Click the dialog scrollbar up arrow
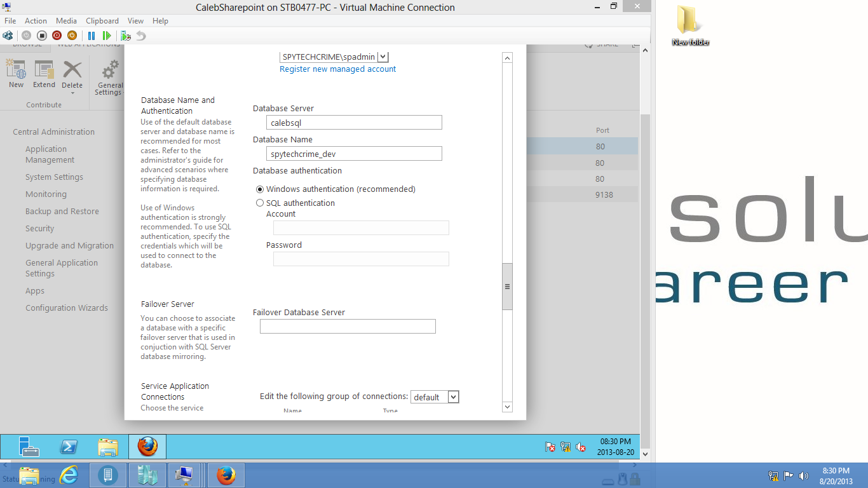 coord(507,58)
